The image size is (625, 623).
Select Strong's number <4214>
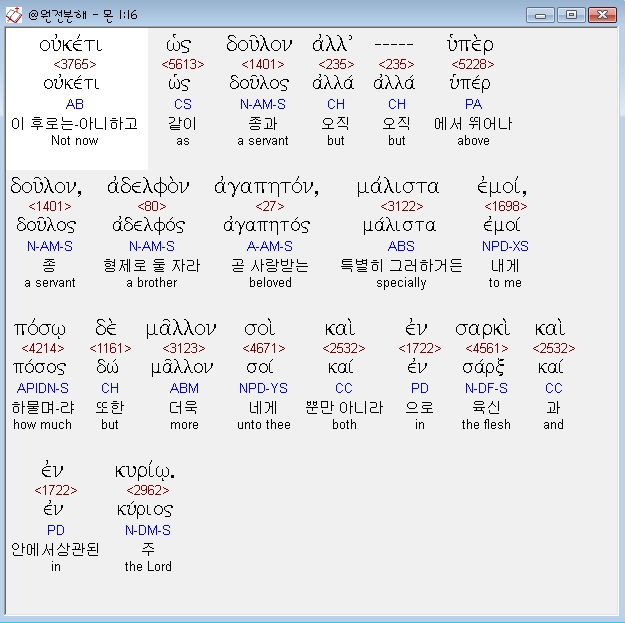[x=43, y=348]
